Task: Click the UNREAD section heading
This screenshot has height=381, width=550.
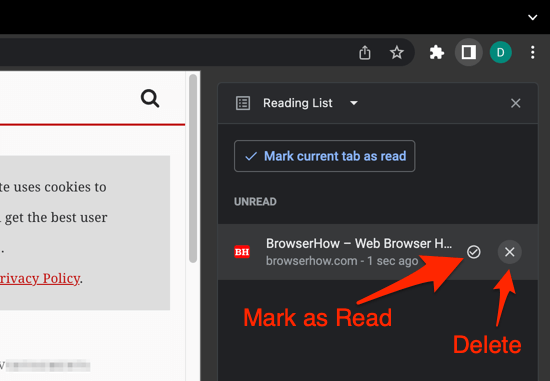Action: pyautogui.click(x=255, y=202)
